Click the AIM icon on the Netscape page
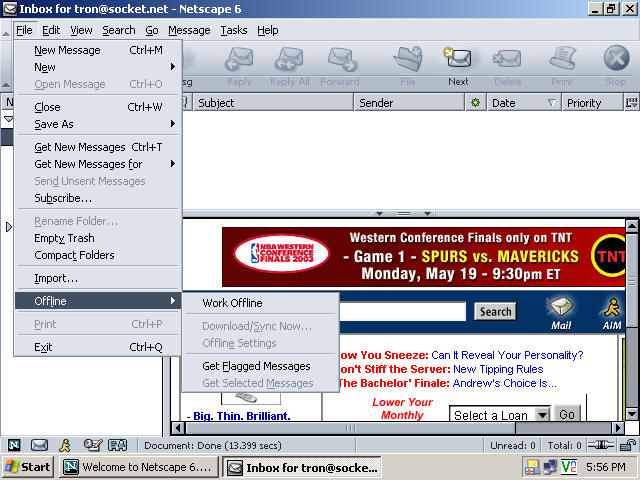The image size is (640, 480). click(612, 313)
